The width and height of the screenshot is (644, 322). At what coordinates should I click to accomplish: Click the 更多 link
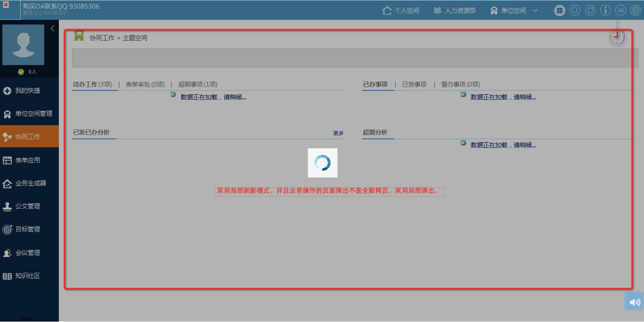[x=338, y=133]
